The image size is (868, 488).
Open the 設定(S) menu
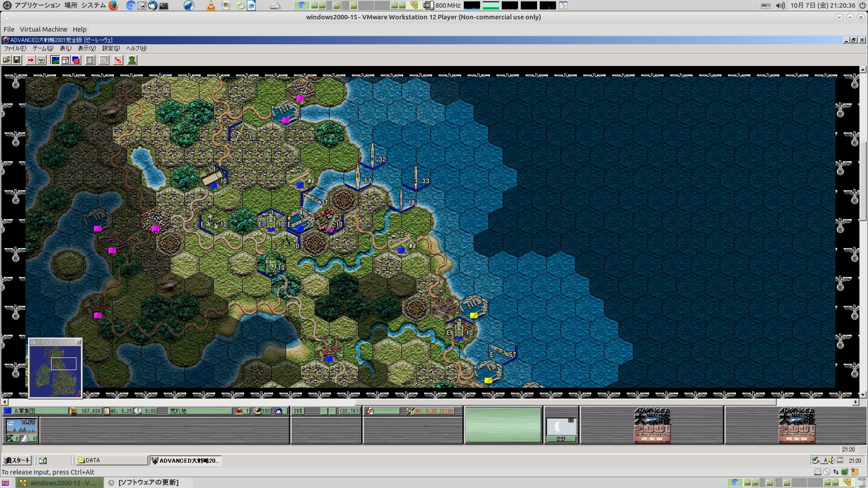pos(111,48)
